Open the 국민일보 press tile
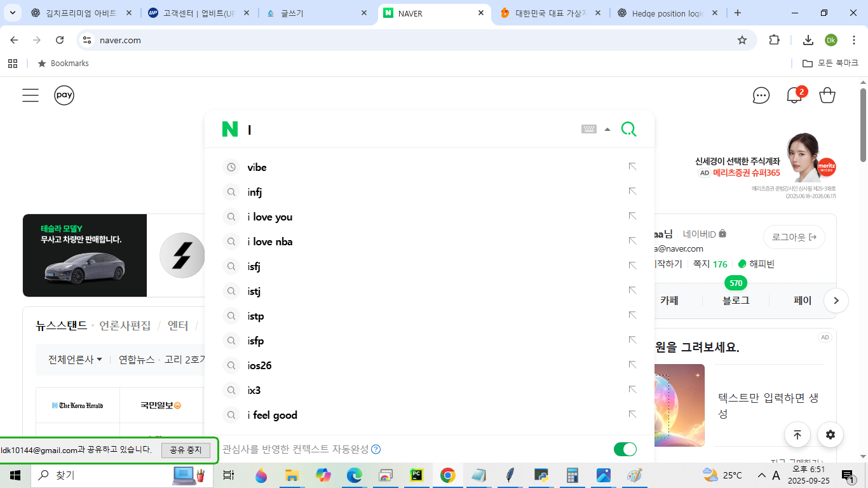 161,405
